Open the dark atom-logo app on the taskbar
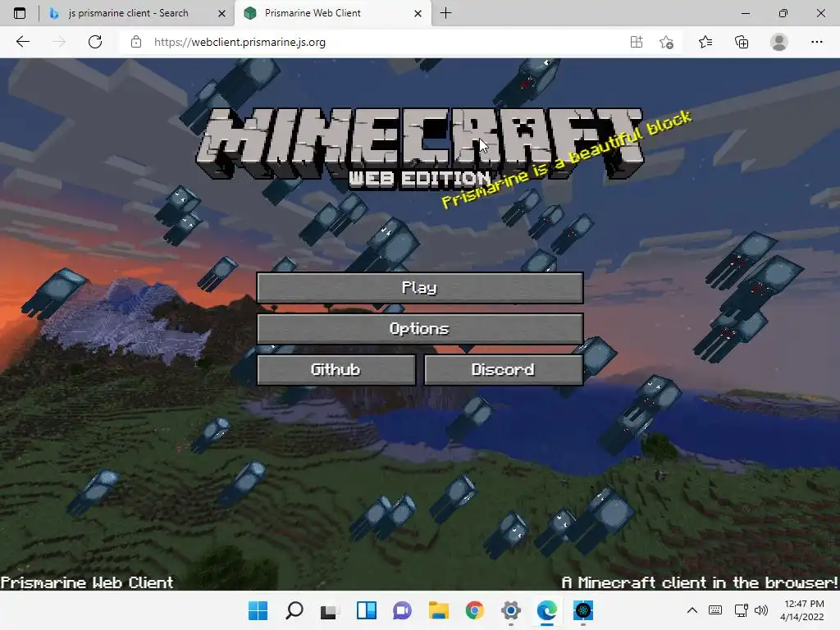840x630 pixels. coord(583,610)
